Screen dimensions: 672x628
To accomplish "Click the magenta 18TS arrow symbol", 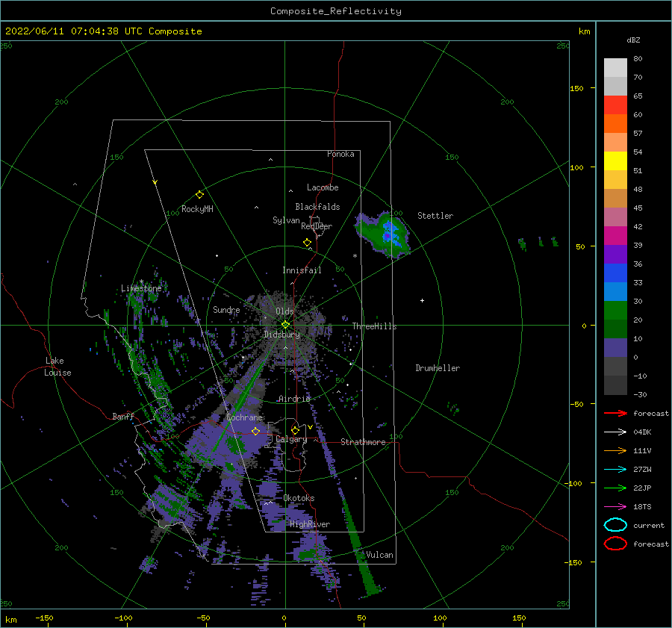I will coord(615,507).
